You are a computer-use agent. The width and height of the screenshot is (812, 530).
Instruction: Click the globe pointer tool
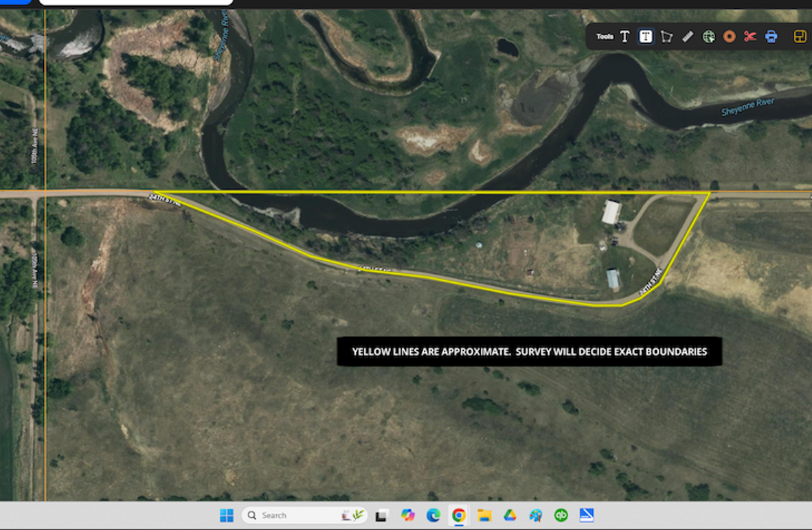[708, 37]
